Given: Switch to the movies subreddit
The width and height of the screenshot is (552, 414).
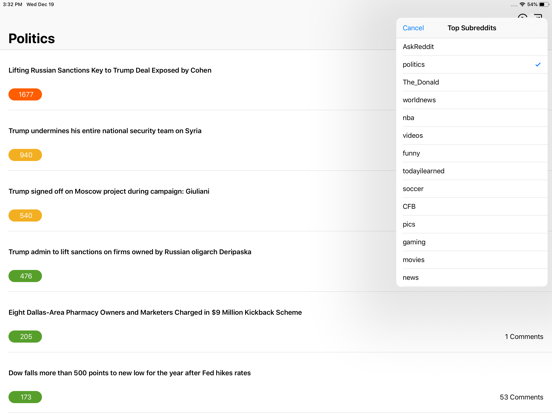Looking at the screenshot, I should [x=472, y=260].
